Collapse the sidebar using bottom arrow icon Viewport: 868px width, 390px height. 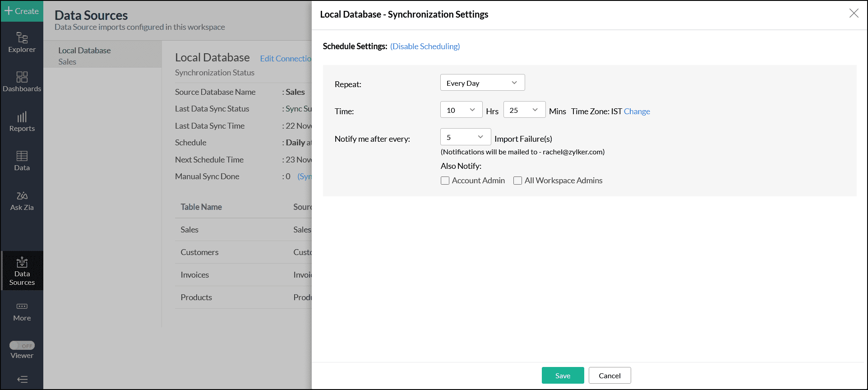22,379
